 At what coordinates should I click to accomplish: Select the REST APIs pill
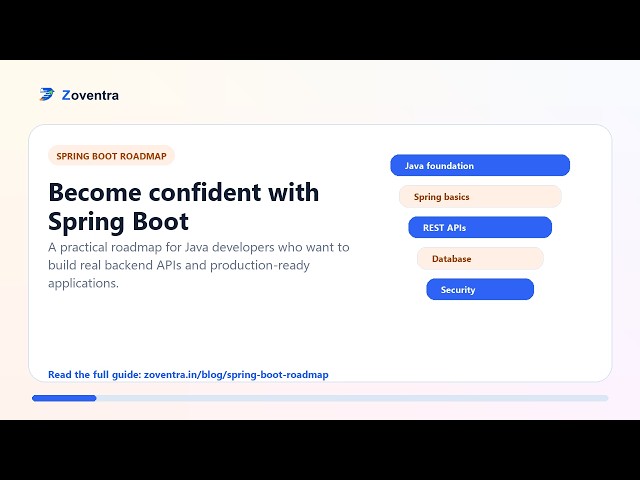click(480, 227)
